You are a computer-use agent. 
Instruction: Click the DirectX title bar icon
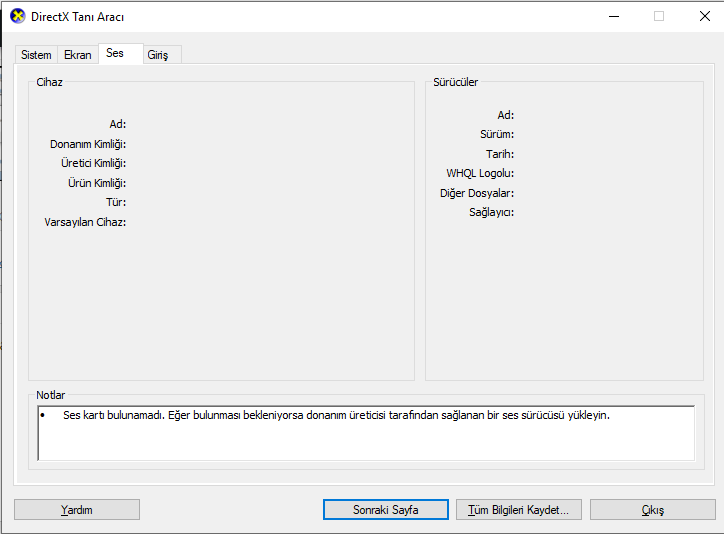coord(18,16)
